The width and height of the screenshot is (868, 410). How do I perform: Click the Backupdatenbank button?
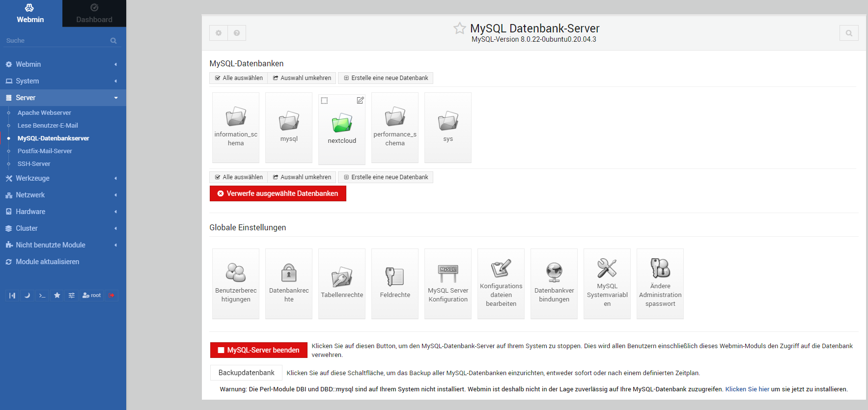click(x=246, y=373)
